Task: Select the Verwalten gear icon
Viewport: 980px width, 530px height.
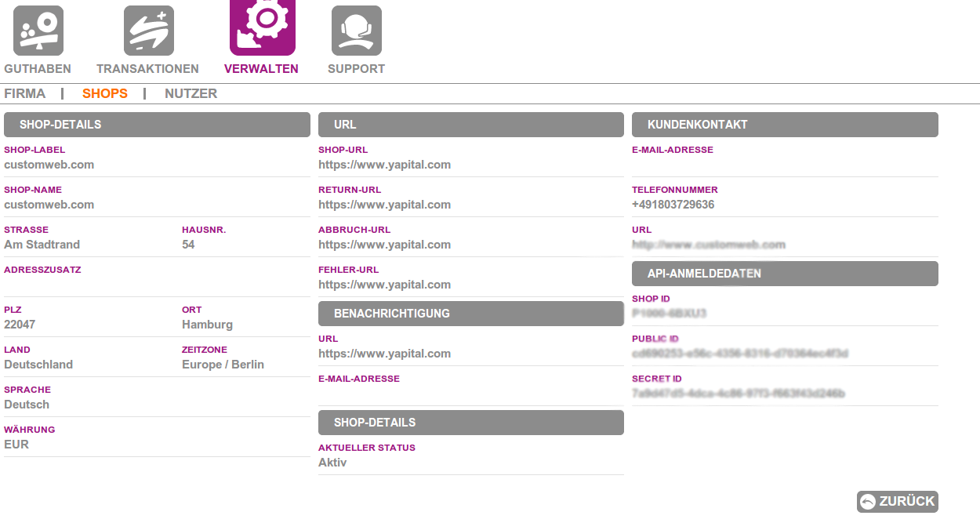Action: click(x=262, y=27)
